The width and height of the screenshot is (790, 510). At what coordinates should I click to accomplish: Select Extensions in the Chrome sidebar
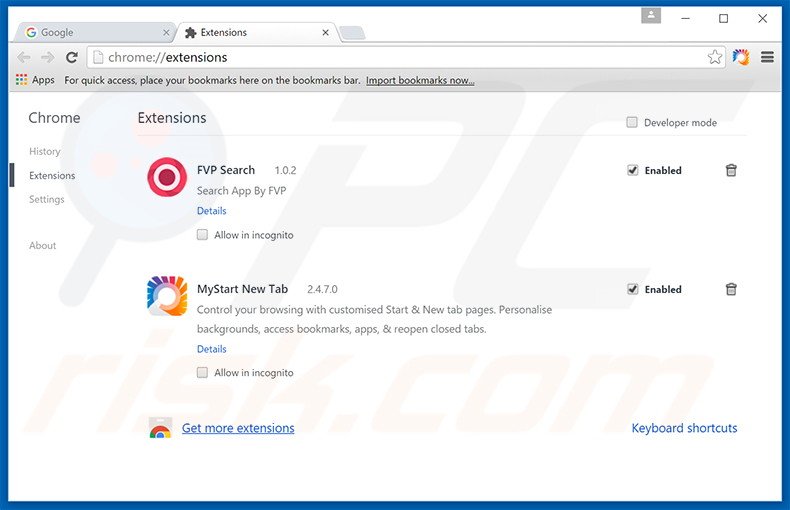[52, 175]
